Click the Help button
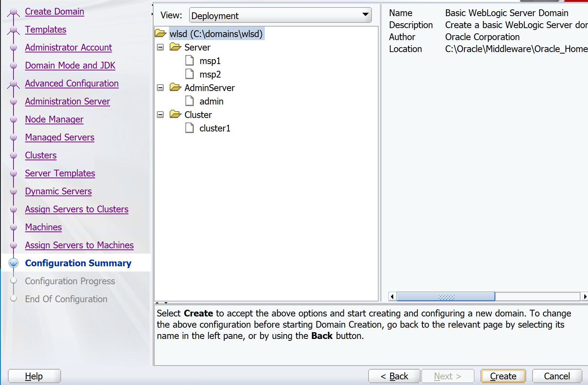 pos(34,376)
